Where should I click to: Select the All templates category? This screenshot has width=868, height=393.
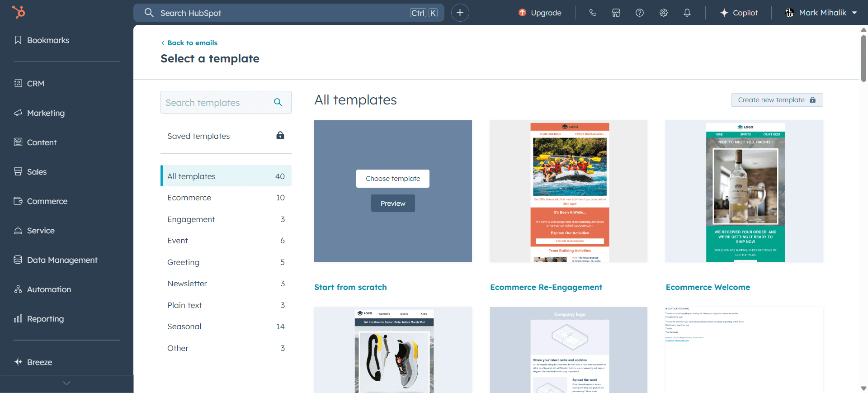[x=226, y=176]
